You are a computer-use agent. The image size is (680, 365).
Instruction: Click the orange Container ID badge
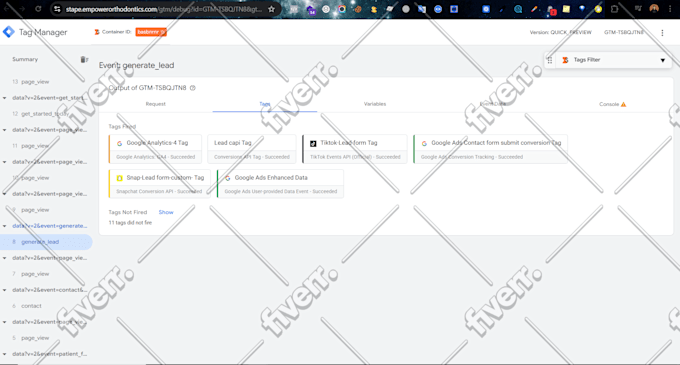tap(151, 32)
